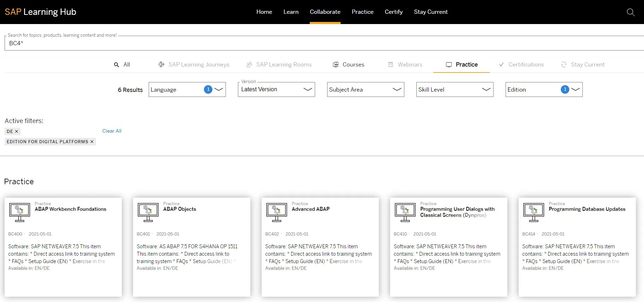Open the Skill Level dropdown

click(x=455, y=89)
